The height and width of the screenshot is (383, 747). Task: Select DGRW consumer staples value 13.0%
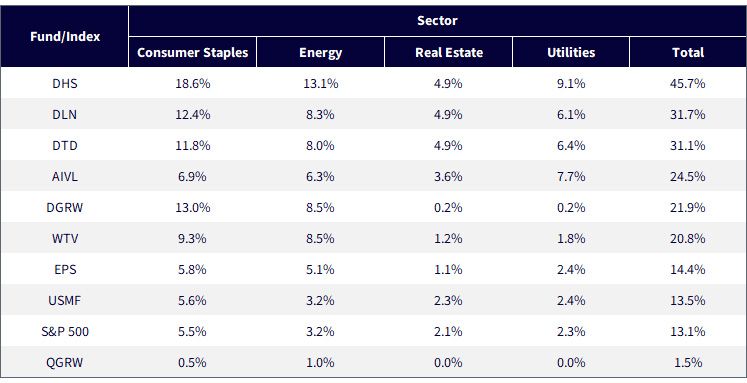[192, 207]
